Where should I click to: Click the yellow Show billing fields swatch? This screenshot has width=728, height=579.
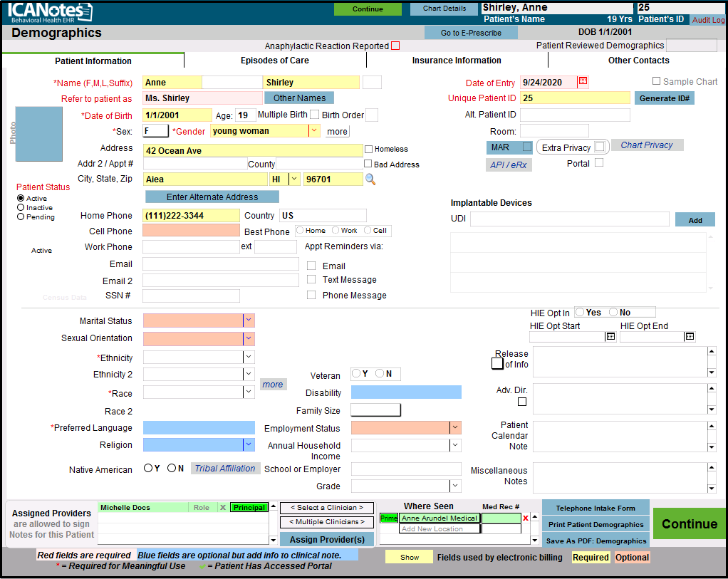click(x=409, y=558)
